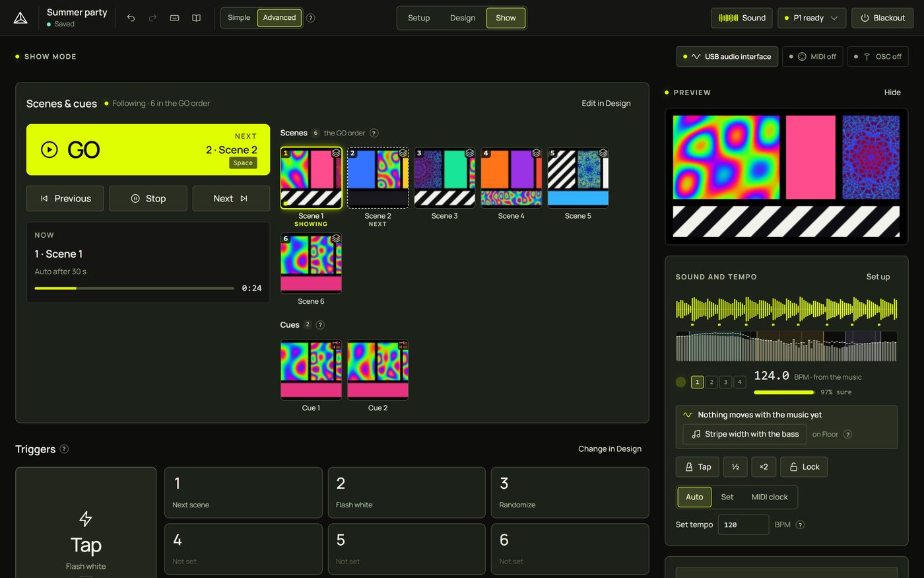This screenshot has height=578, width=924.
Task: Stop the current scene
Action: coord(148,198)
